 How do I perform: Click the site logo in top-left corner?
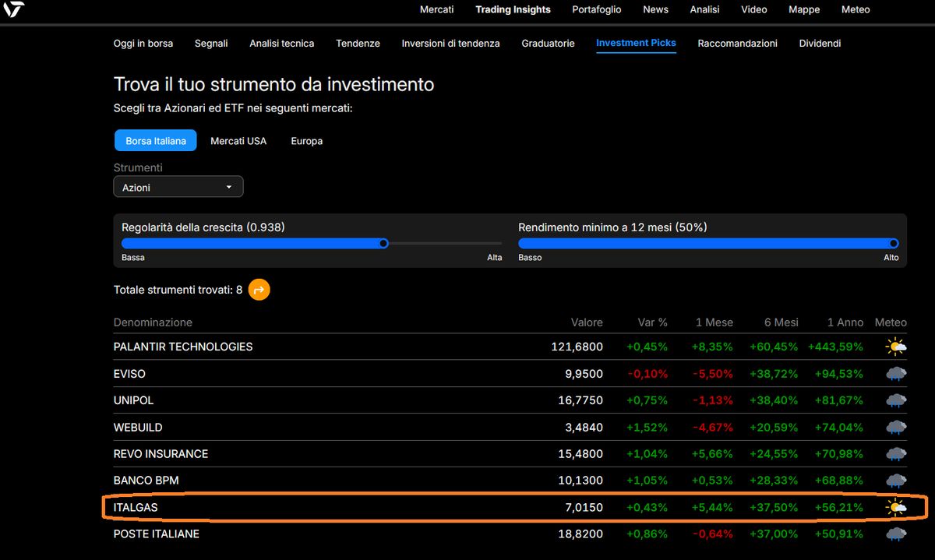coord(14,9)
